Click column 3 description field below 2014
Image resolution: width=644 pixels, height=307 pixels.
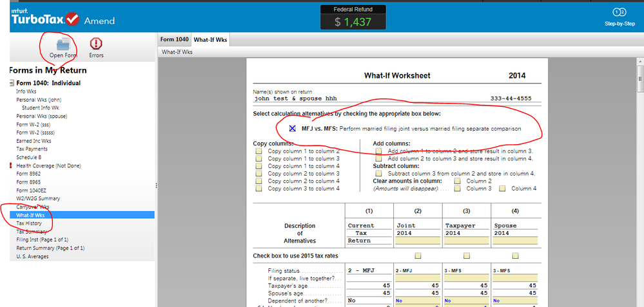(x=467, y=241)
